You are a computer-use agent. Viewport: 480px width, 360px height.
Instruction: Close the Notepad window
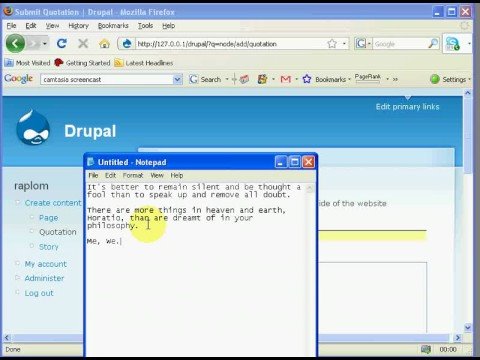click(309, 162)
